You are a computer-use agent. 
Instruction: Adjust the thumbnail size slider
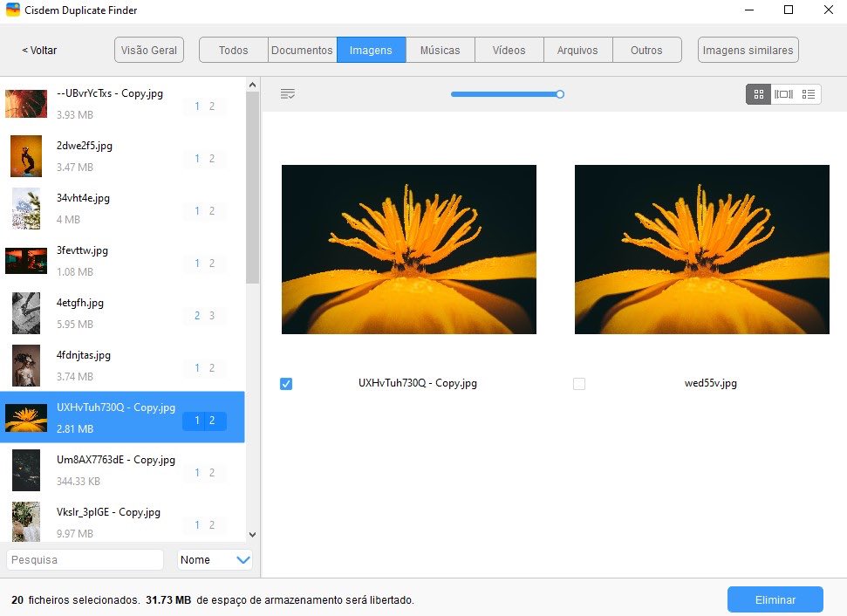click(559, 93)
